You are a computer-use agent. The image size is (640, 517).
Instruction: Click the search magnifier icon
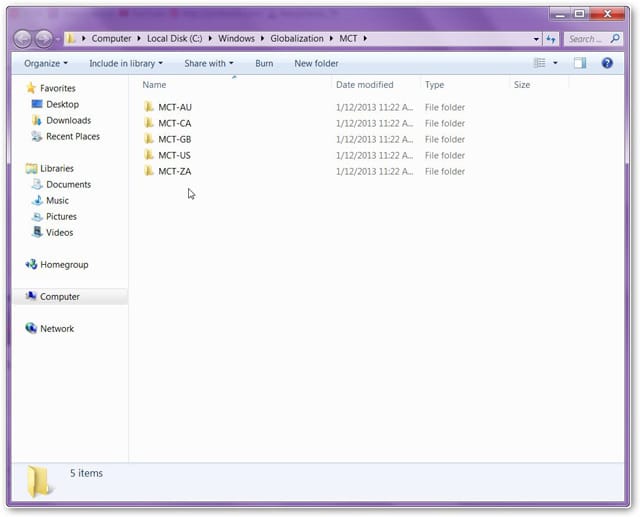615,39
